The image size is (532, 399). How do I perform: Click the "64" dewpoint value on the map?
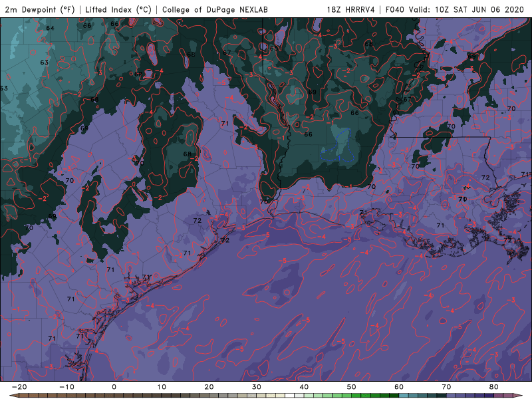[51, 28]
